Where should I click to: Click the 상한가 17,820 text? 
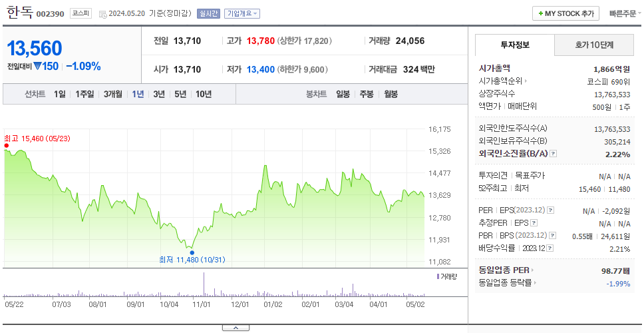pyautogui.click(x=304, y=41)
